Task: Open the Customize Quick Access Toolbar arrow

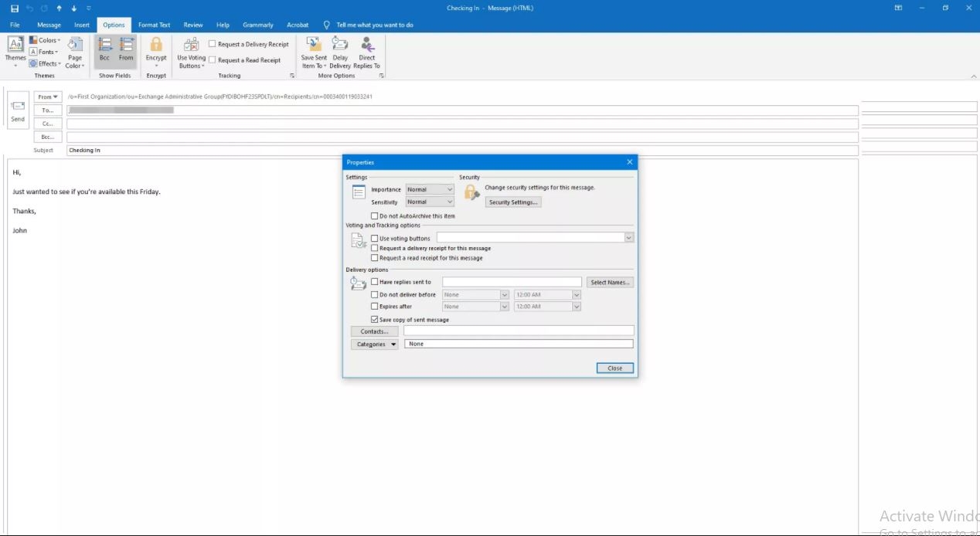Action: (x=87, y=8)
